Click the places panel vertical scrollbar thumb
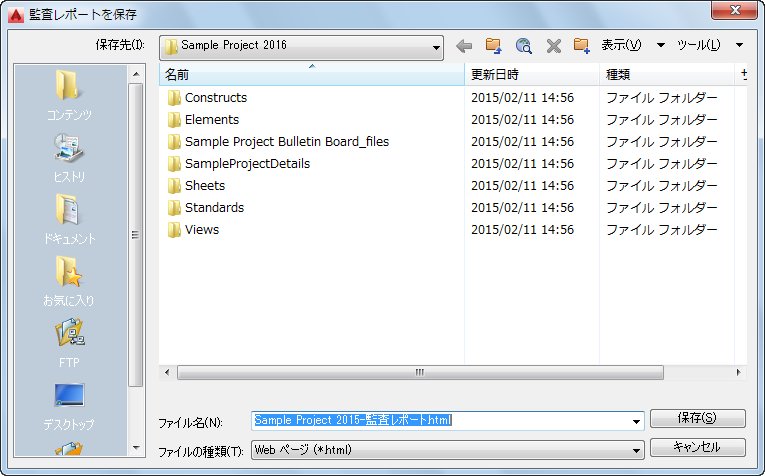 click(136, 235)
